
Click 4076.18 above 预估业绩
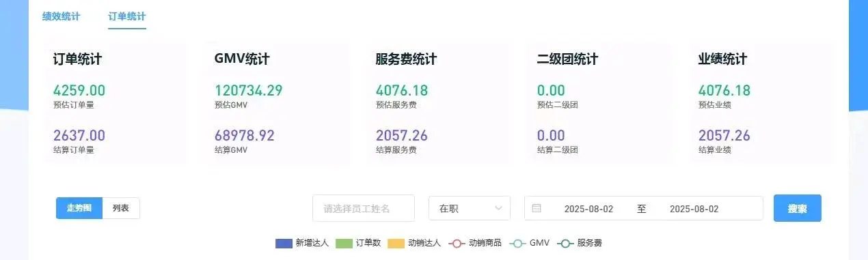724,91
